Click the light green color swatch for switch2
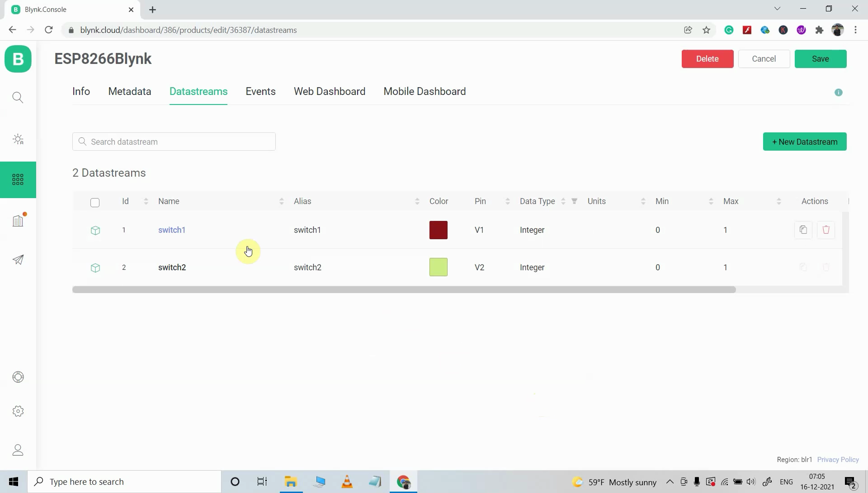The height and width of the screenshot is (493, 868). [439, 267]
